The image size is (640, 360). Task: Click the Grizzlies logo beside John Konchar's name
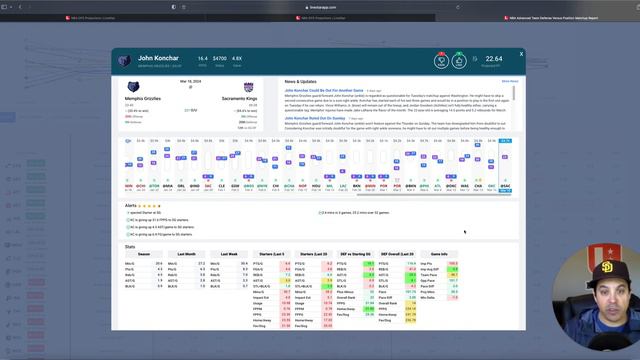124,61
